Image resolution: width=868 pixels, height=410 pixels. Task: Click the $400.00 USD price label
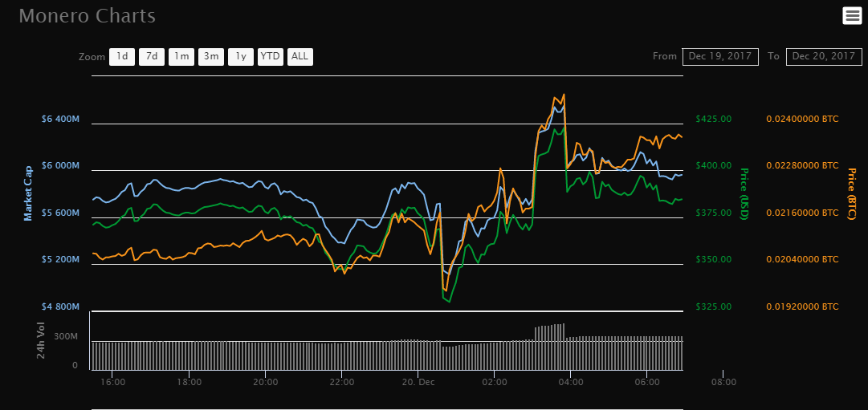[x=714, y=166]
